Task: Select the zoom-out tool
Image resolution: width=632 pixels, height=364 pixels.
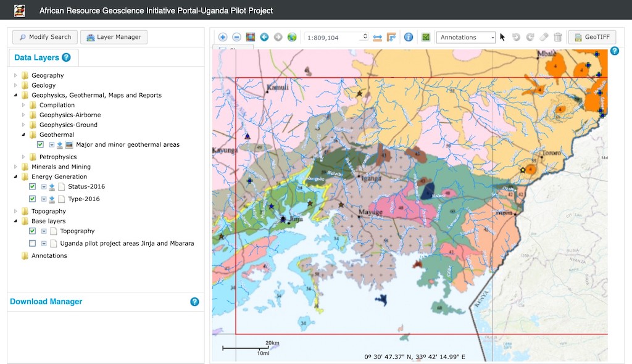Action: click(236, 37)
